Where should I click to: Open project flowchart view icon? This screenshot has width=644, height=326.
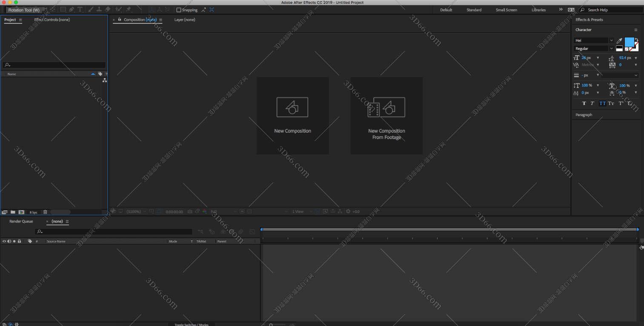104,80
